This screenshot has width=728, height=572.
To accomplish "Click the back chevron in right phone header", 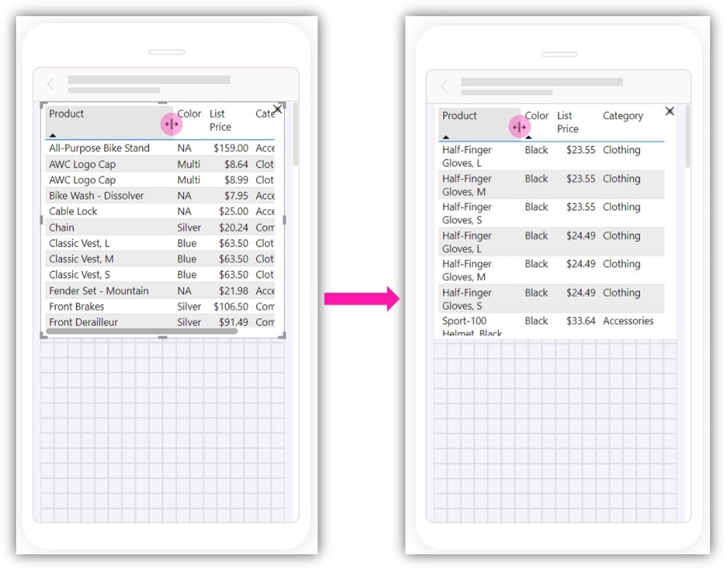I will [x=444, y=86].
